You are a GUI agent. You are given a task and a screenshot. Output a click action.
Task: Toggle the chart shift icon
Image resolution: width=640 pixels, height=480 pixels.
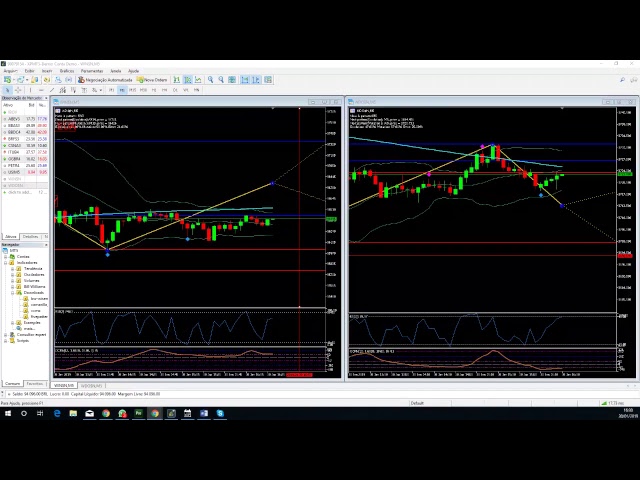pyautogui.click(x=256, y=80)
